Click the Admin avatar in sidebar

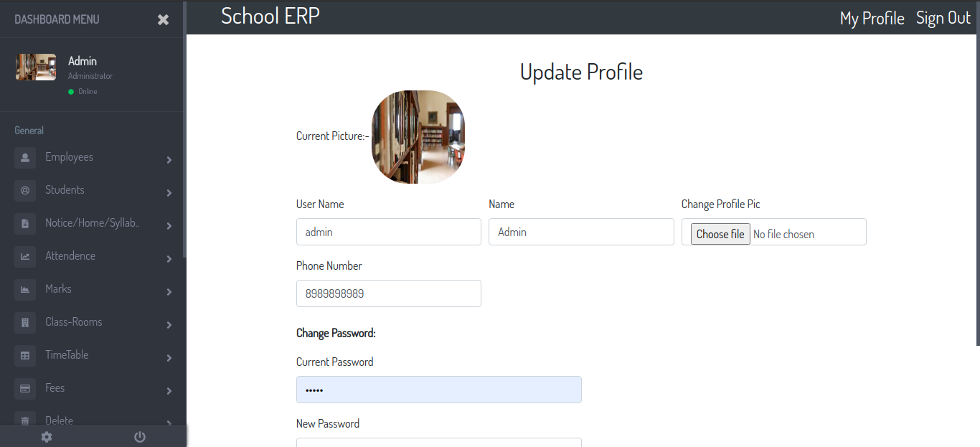[x=36, y=67]
